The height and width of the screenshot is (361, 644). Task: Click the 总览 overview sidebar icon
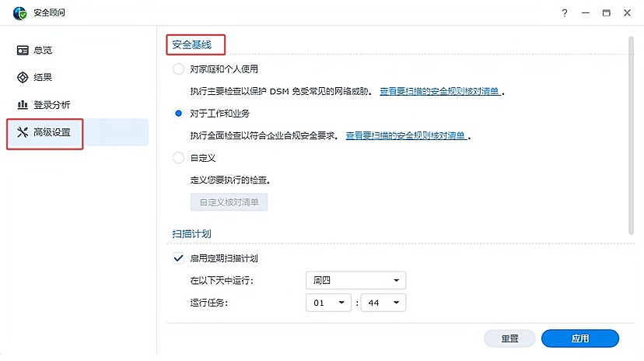[23, 51]
